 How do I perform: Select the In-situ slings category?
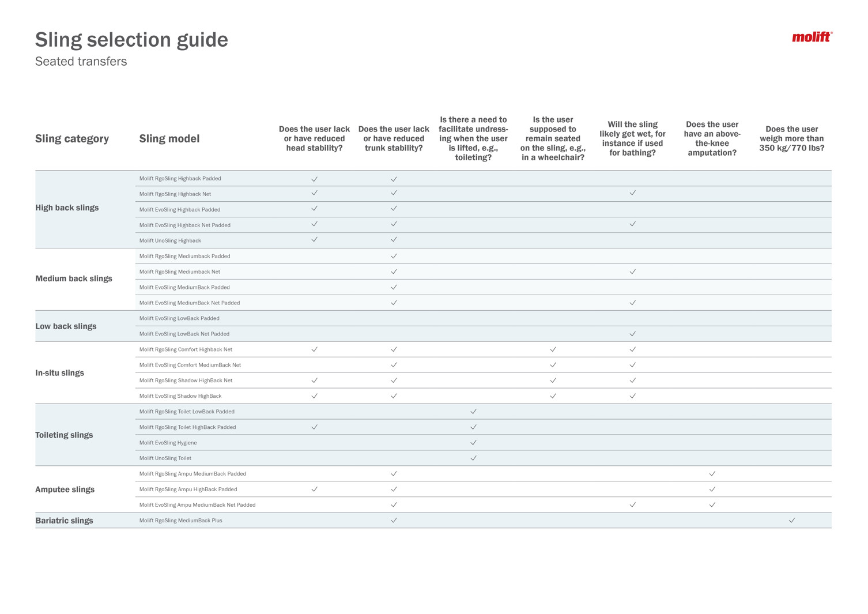click(59, 373)
